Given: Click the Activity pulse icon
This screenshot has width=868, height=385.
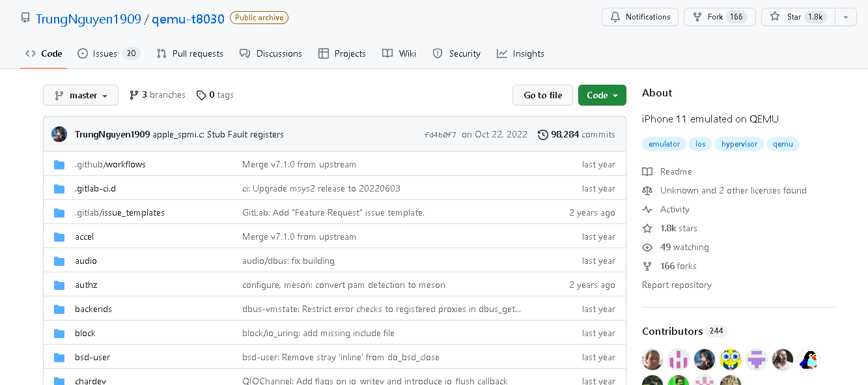Looking at the screenshot, I should pyautogui.click(x=647, y=210).
